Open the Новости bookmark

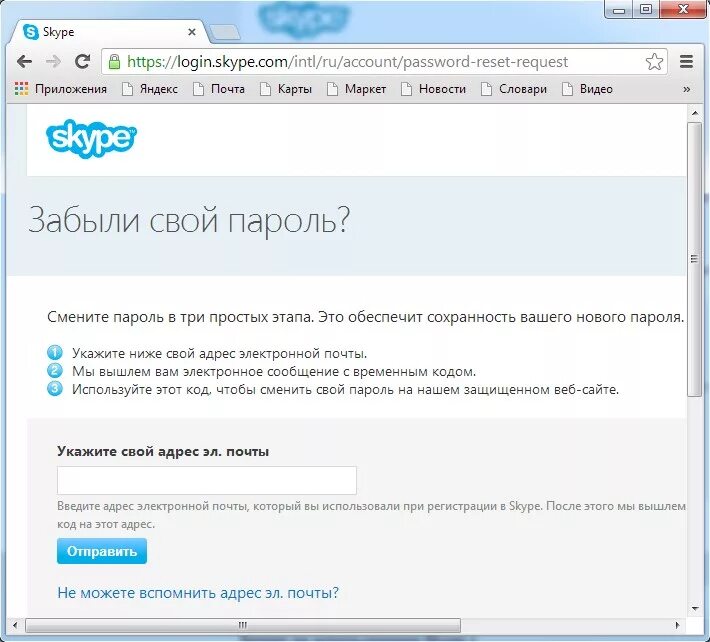pyautogui.click(x=434, y=89)
